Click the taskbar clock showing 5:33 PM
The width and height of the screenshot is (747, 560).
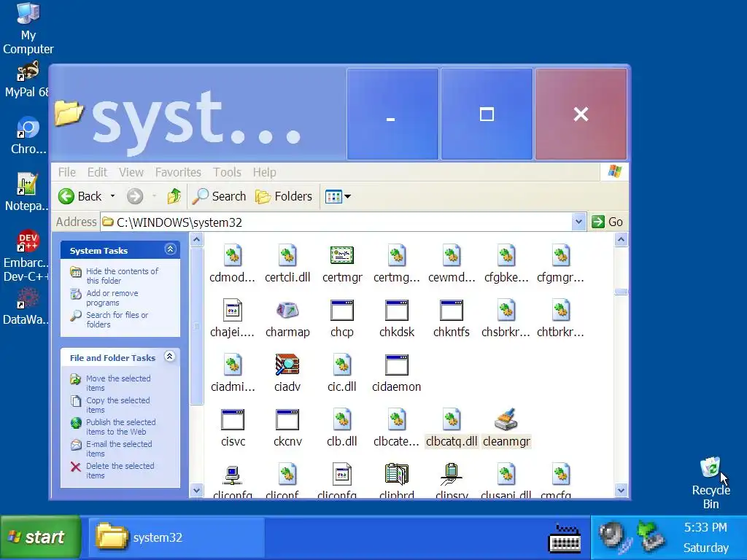pyautogui.click(x=705, y=528)
